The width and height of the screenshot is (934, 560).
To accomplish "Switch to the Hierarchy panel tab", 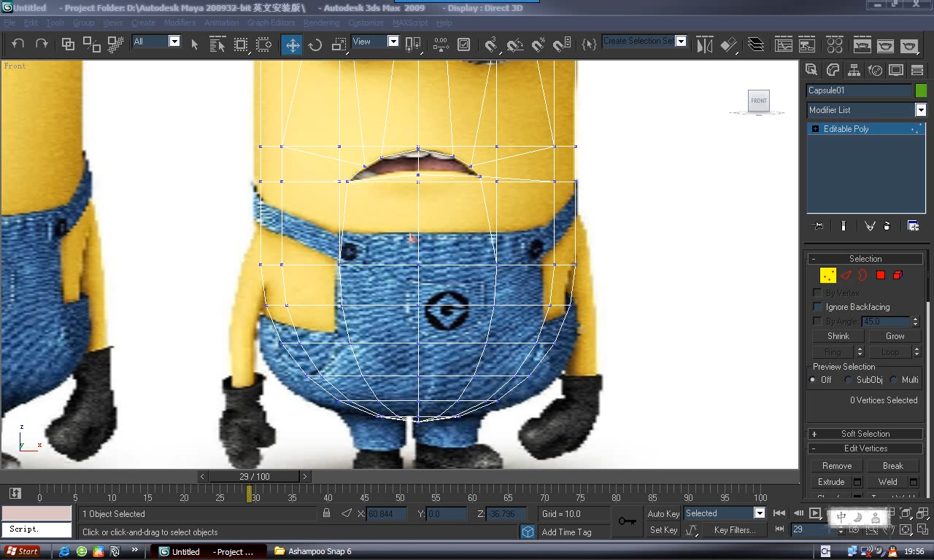I will pyautogui.click(x=854, y=70).
